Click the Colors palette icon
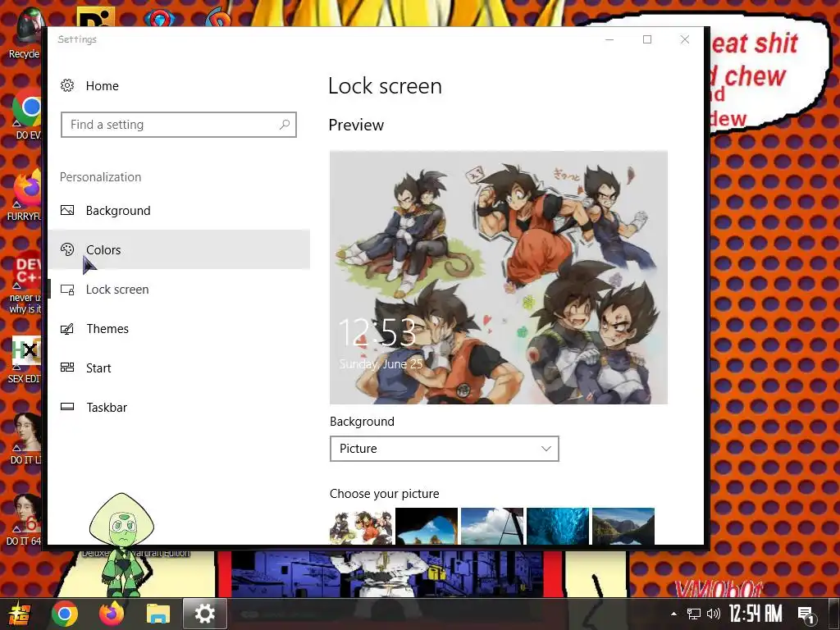The width and height of the screenshot is (840, 630). click(67, 249)
